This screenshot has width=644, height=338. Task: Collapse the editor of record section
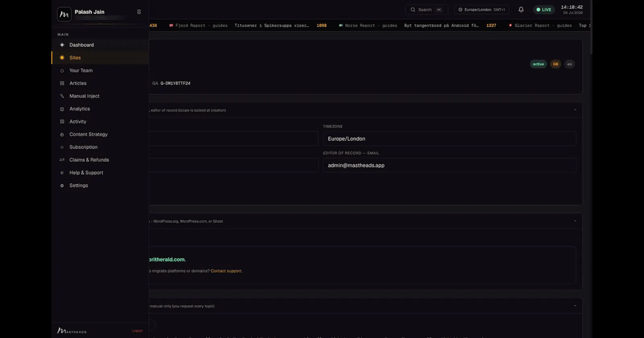575,110
